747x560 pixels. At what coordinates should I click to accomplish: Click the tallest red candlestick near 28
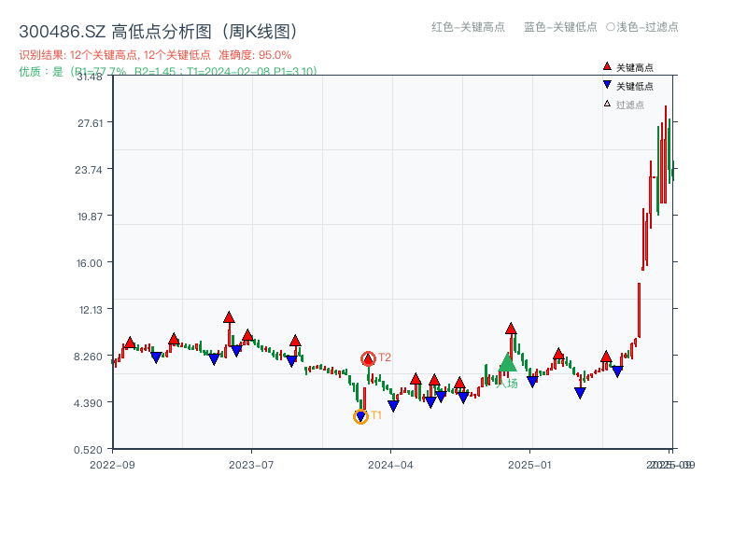click(x=666, y=154)
